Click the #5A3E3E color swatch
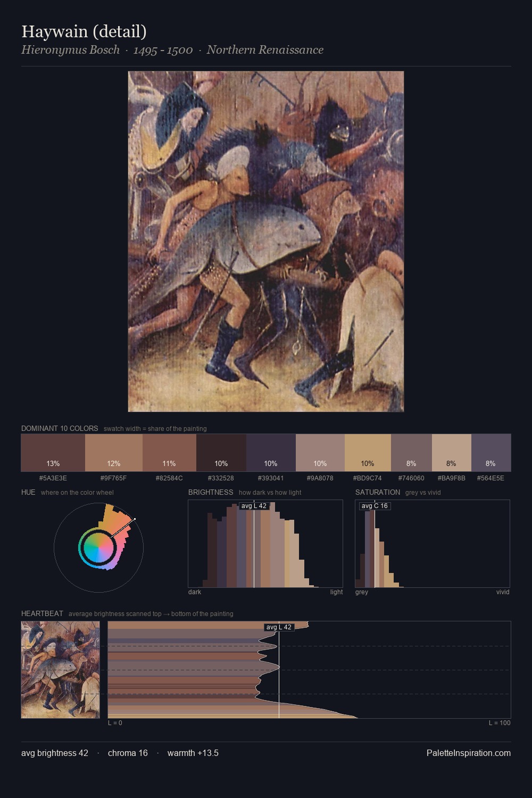 (53, 453)
